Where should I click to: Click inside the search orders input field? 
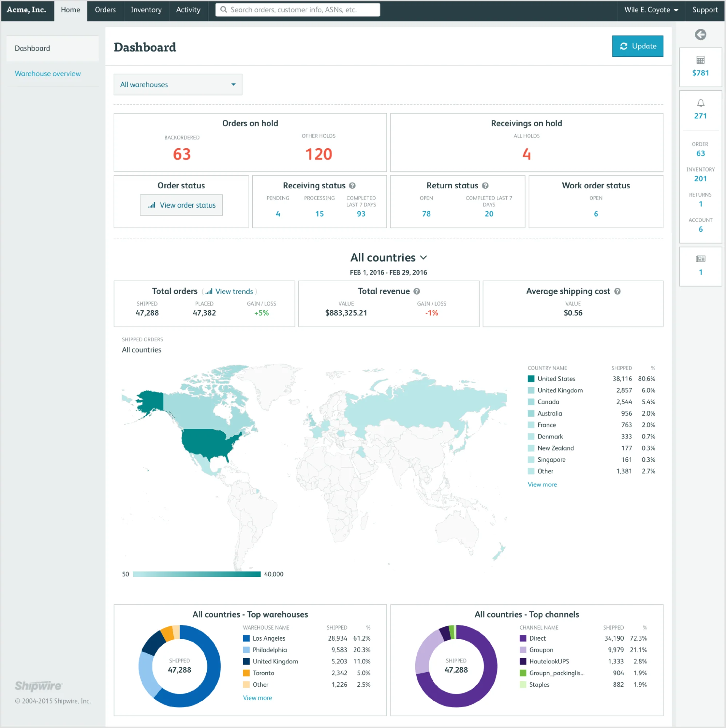pos(297,9)
